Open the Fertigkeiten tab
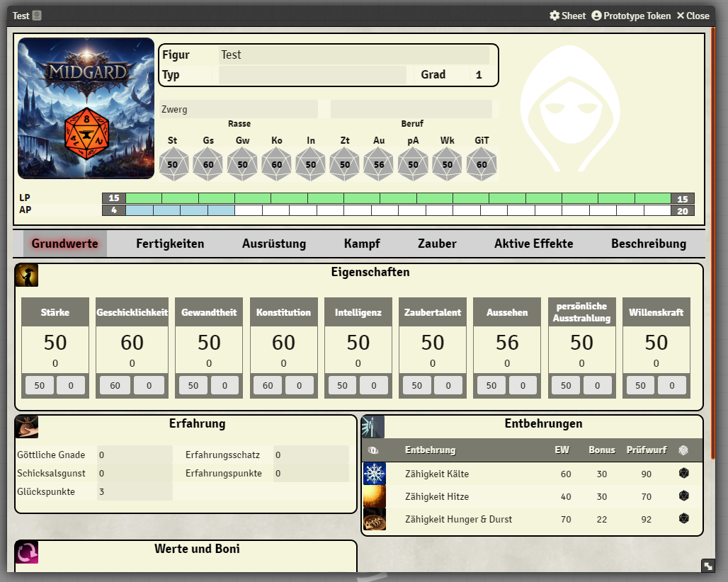 [x=170, y=244]
